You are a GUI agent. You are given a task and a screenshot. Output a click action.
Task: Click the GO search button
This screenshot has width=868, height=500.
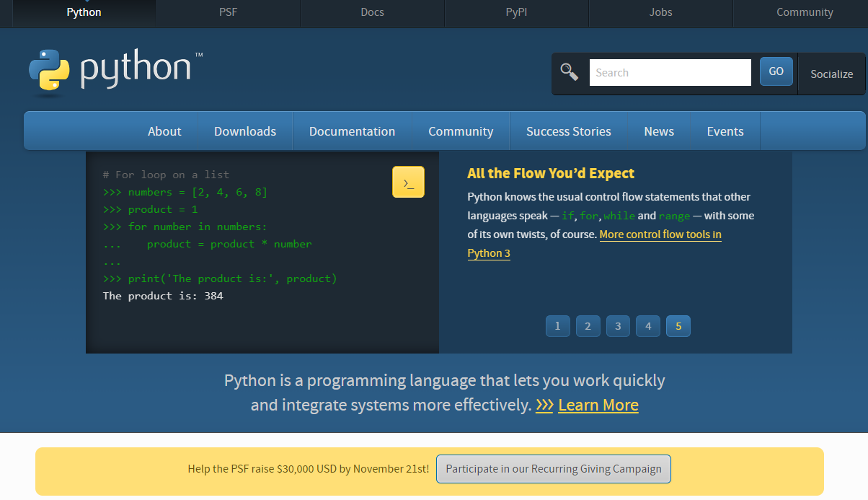click(x=776, y=71)
